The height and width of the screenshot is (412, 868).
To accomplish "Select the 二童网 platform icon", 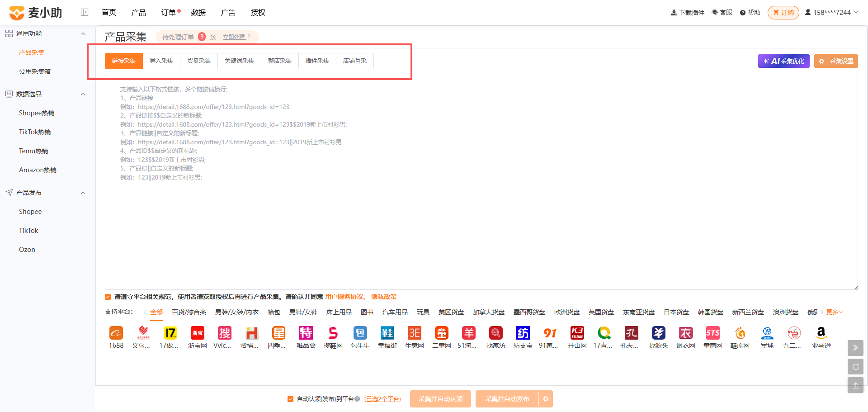I will (x=442, y=333).
